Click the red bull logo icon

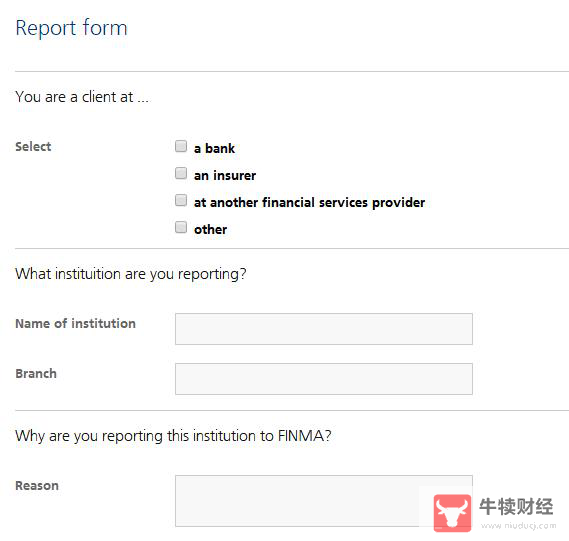[x=452, y=513]
